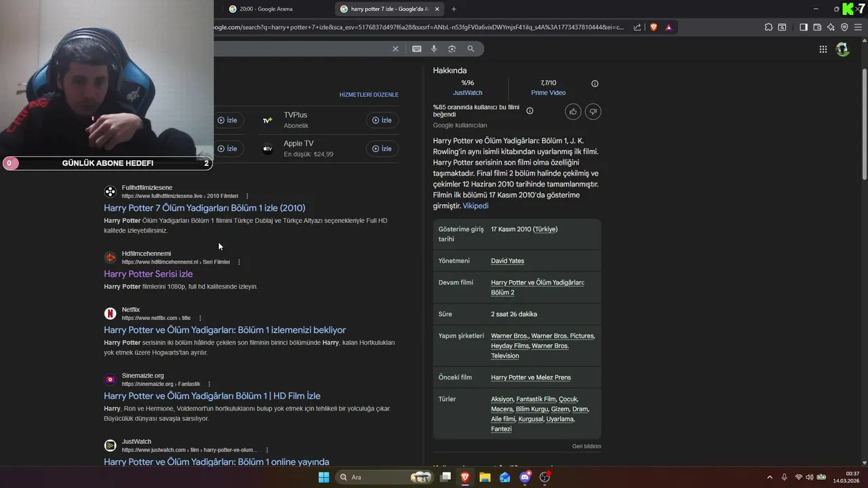
Task: Open the Google account avatar
Action: click(842, 49)
